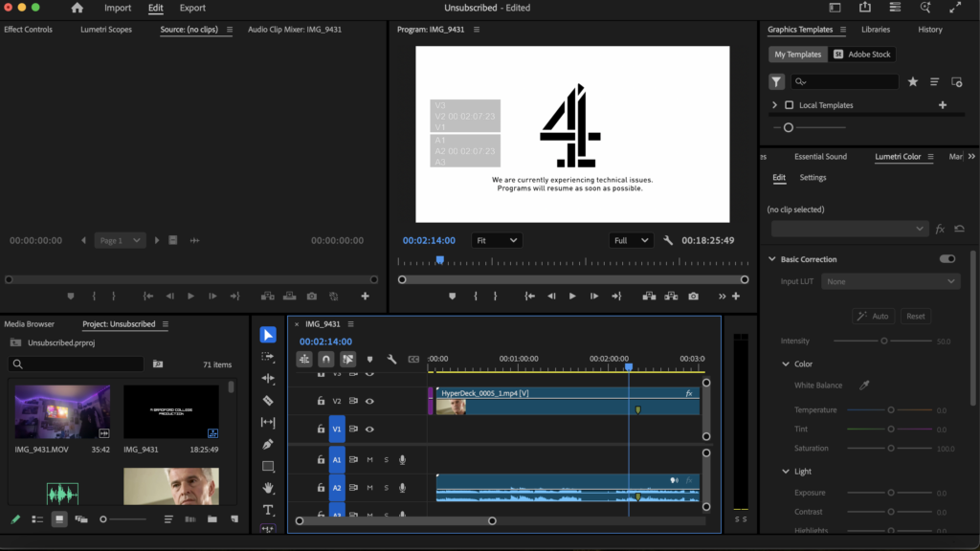Open Program monitor settings wrench
Image resolution: width=980 pixels, height=551 pixels.
tap(668, 240)
